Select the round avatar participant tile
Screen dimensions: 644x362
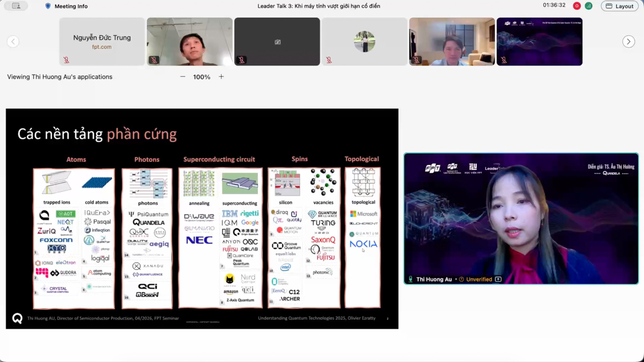point(364,41)
